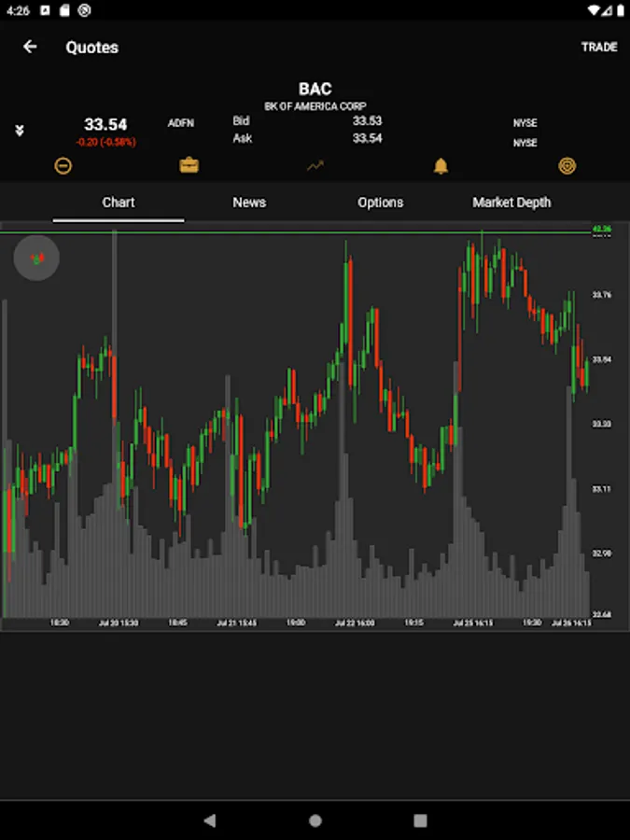
Task: Tap the TRADE button
Action: tap(599, 48)
